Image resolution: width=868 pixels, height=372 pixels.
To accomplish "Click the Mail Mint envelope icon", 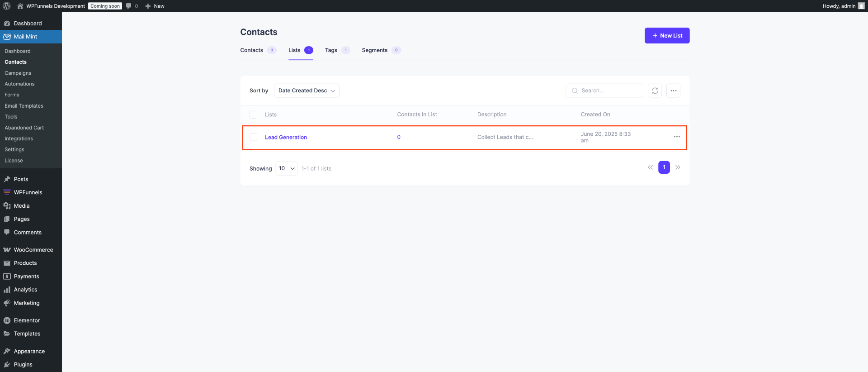I will point(7,37).
